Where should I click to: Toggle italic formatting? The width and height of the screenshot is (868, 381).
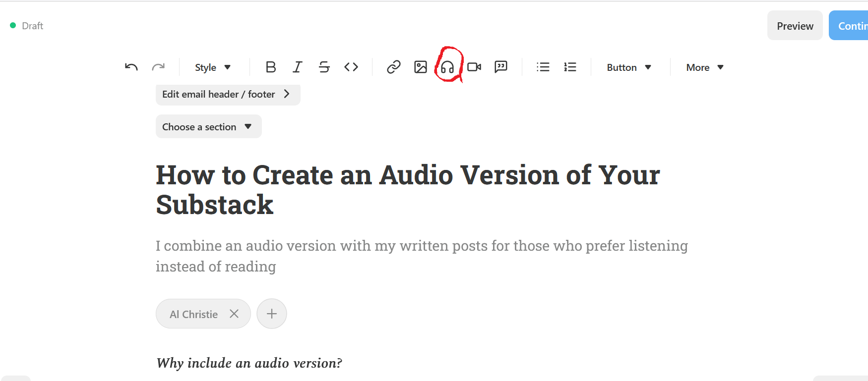(298, 67)
